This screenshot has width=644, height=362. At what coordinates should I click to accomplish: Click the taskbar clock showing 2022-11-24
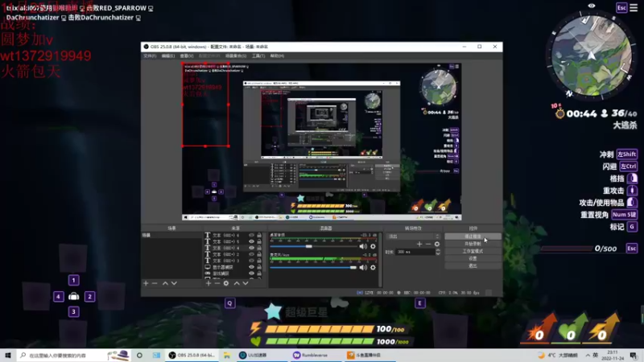point(613,355)
